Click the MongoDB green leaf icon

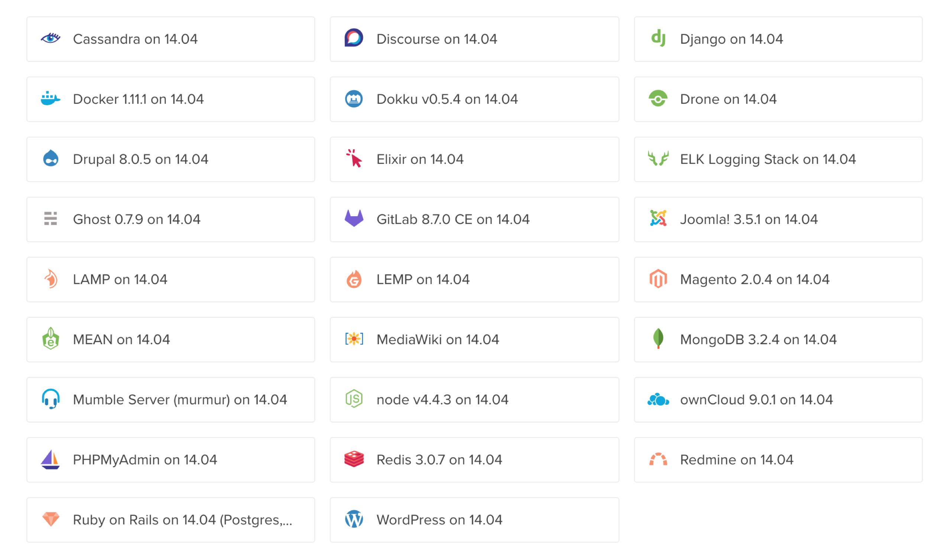tap(658, 339)
